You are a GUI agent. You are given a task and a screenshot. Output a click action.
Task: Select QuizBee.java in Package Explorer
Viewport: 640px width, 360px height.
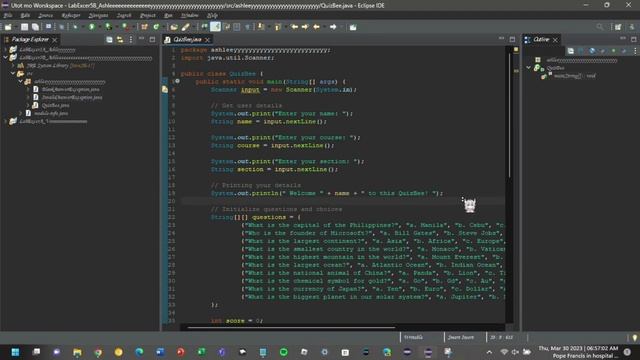(56, 105)
